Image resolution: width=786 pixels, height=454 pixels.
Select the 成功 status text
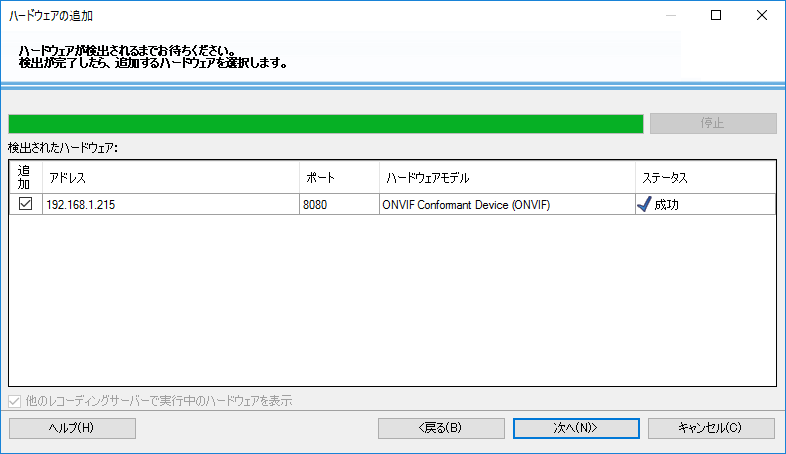[666, 204]
